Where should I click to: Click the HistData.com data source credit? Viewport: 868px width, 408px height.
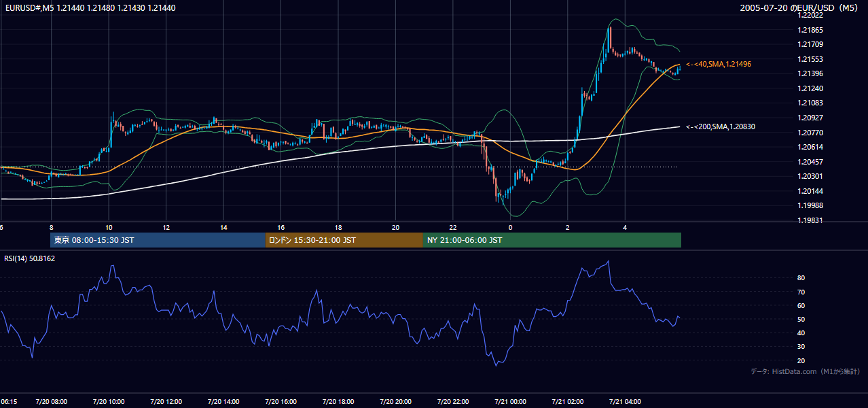805,371
